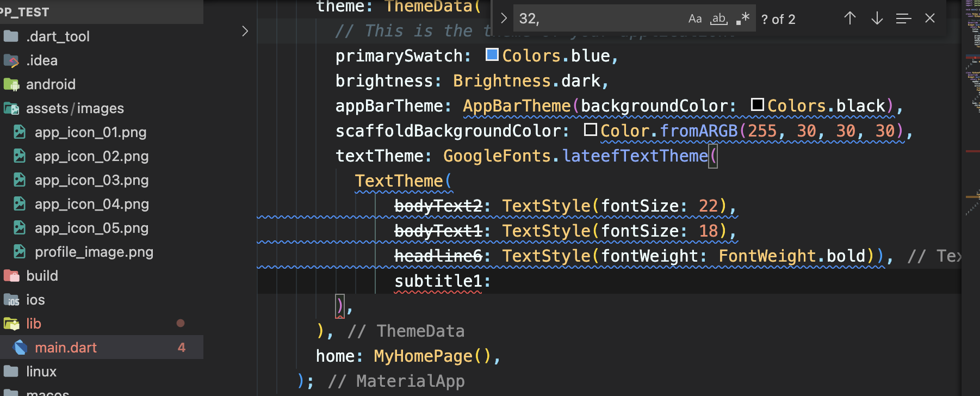Select main.dart in explorer
The height and width of the screenshot is (396, 980).
point(102,348)
